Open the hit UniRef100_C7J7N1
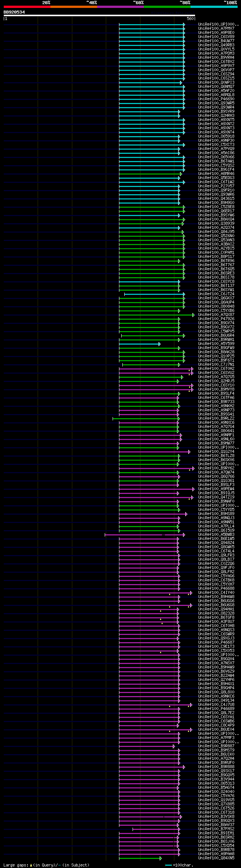The image size is (241, 868). click(x=216, y=364)
